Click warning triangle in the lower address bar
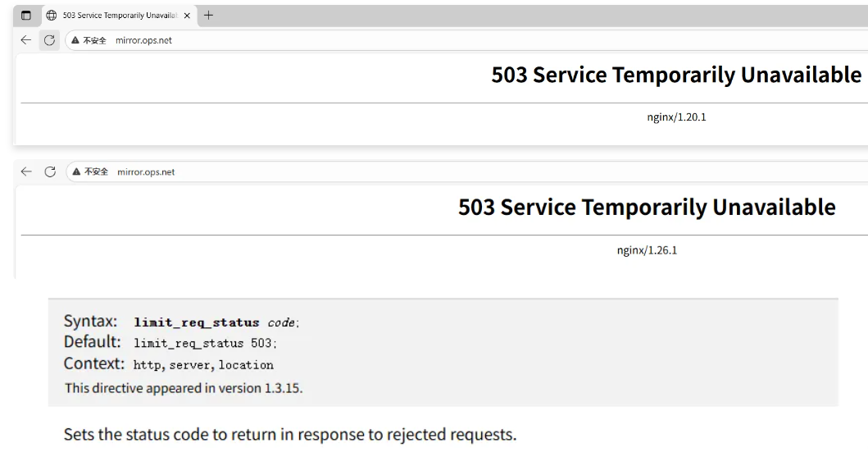Viewport: 868px width, 457px height. tap(77, 171)
